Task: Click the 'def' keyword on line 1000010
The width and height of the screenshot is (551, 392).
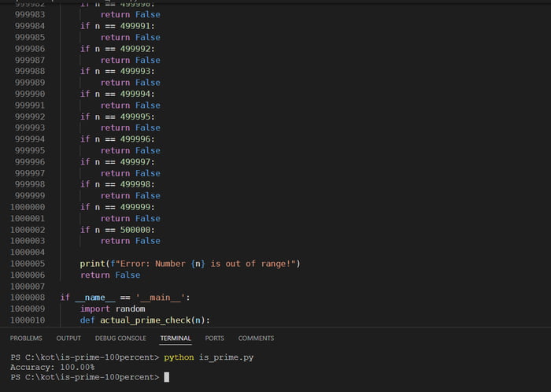Action: click(x=87, y=320)
